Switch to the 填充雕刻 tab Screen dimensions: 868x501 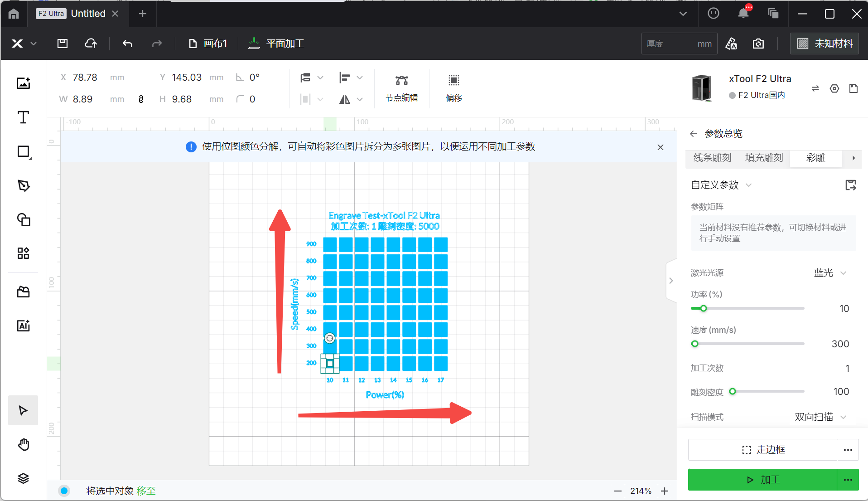764,158
